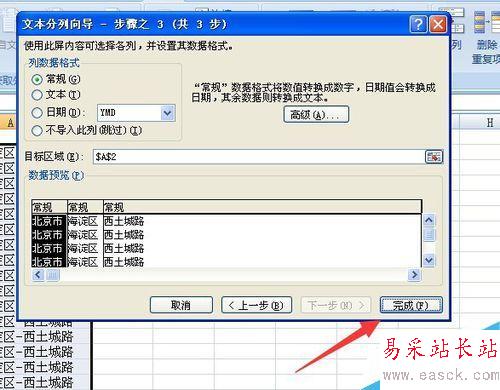Screen dimensions: 500x390
Task: Select the third preview column header 常规
Action: point(262,207)
